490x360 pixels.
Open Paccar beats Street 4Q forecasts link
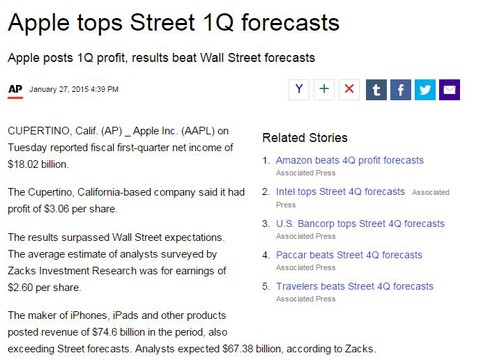coord(349,255)
